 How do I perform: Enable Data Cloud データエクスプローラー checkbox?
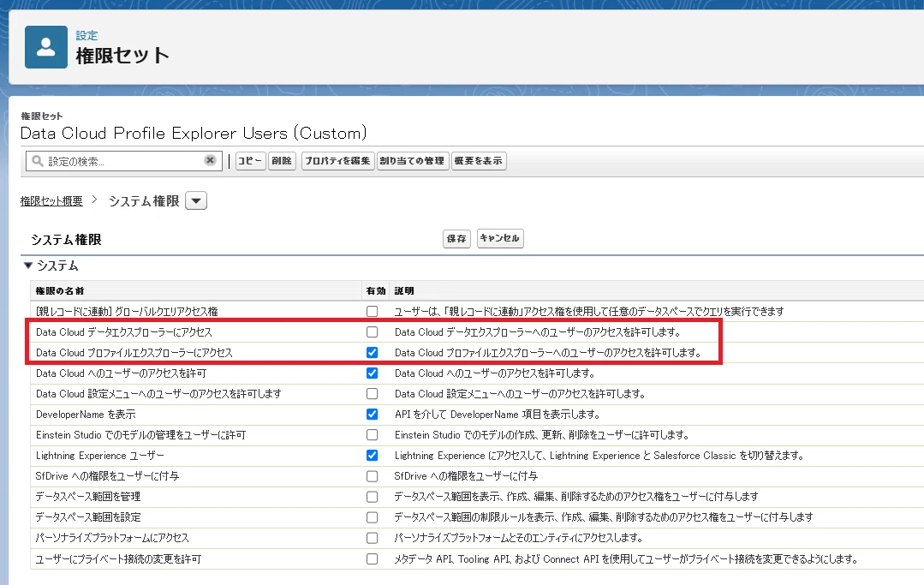[372, 331]
